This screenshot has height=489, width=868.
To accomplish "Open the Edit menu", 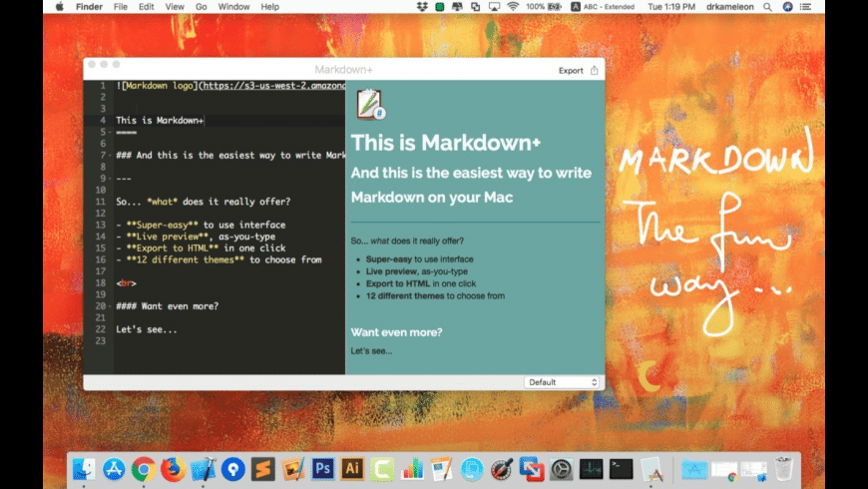I will 146,7.
